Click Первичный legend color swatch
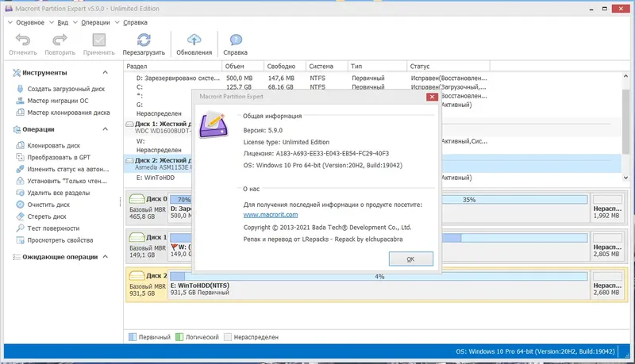This screenshot has height=364, width=635. point(133,337)
